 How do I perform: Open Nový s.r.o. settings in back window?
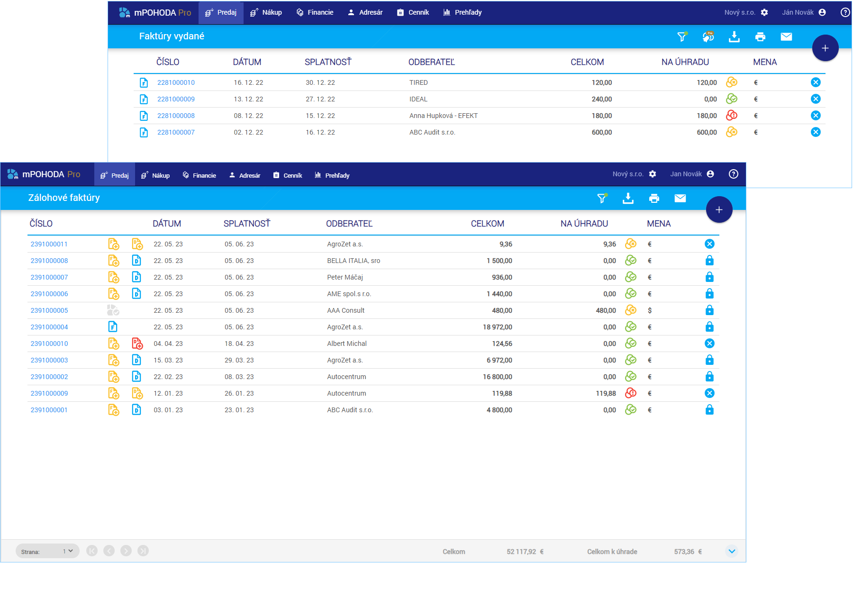tap(764, 12)
